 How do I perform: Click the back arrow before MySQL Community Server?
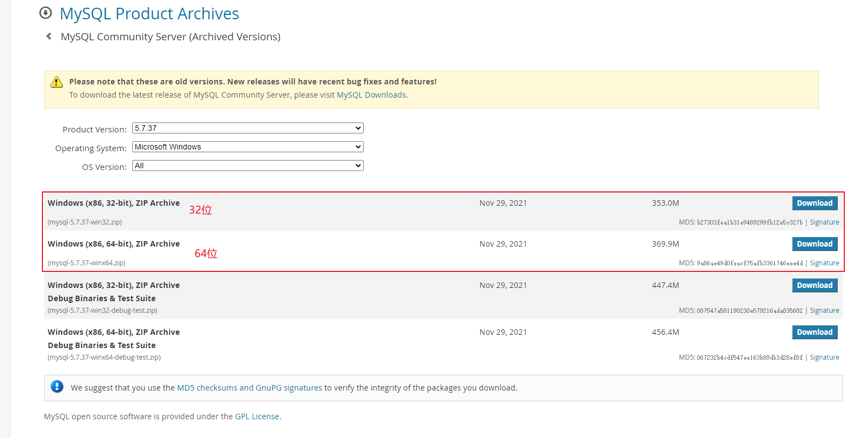[49, 36]
